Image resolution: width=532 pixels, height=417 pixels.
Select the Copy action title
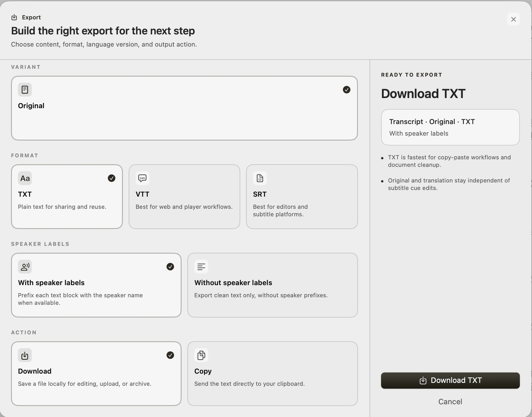coord(203,371)
